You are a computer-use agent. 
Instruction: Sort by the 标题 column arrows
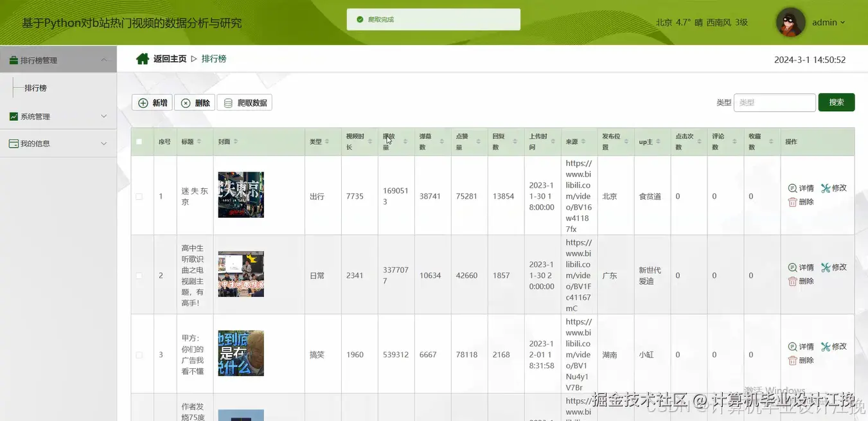[x=199, y=141]
